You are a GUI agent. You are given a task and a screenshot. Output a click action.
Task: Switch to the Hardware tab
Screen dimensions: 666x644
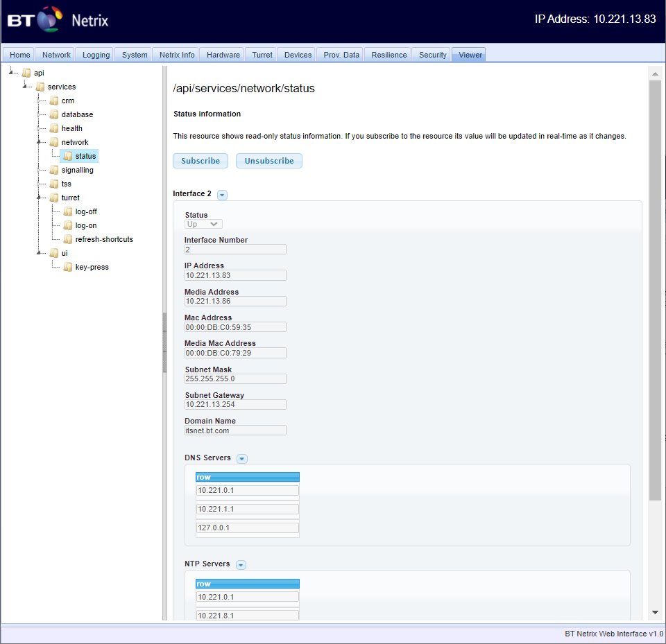coord(223,54)
